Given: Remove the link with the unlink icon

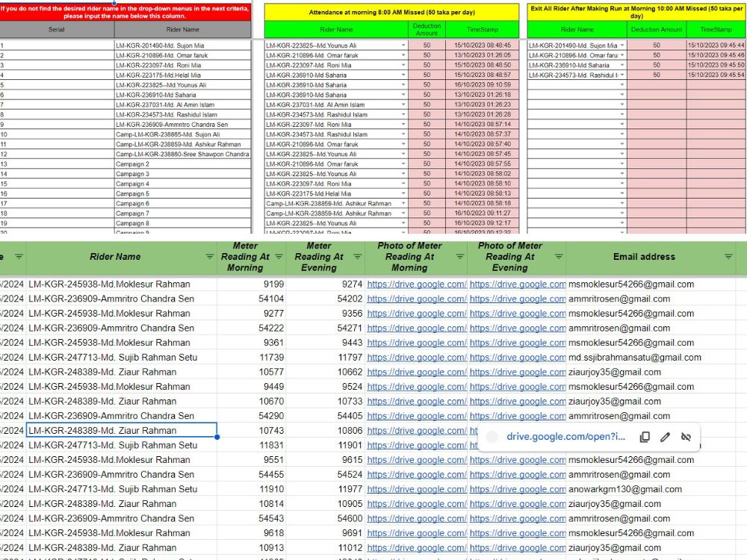Looking at the screenshot, I should (x=686, y=437).
